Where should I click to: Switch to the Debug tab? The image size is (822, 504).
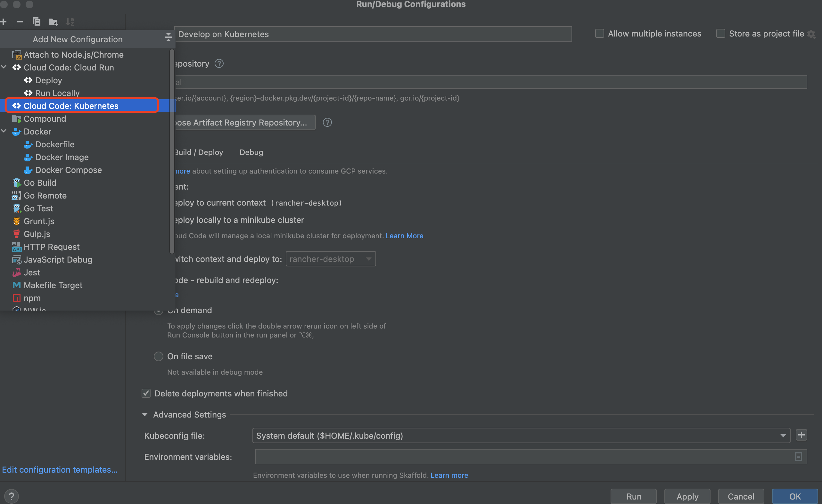point(251,152)
